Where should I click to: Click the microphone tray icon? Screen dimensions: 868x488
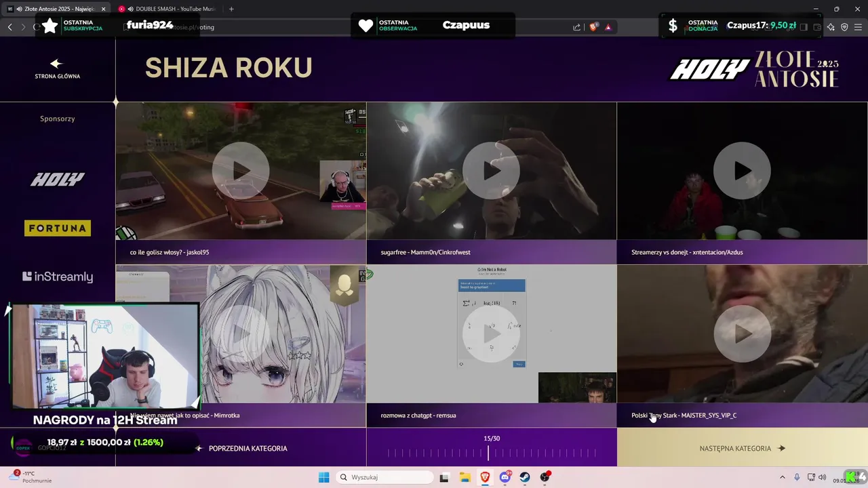(x=797, y=477)
